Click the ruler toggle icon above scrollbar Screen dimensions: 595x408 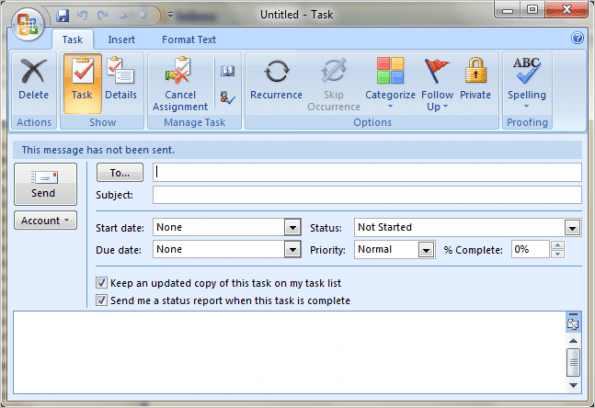point(573,325)
